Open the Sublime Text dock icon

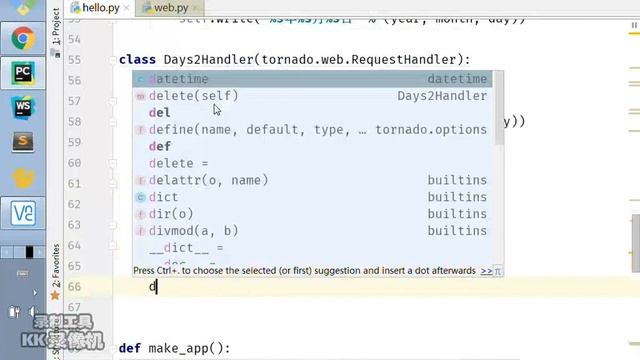click(x=23, y=142)
